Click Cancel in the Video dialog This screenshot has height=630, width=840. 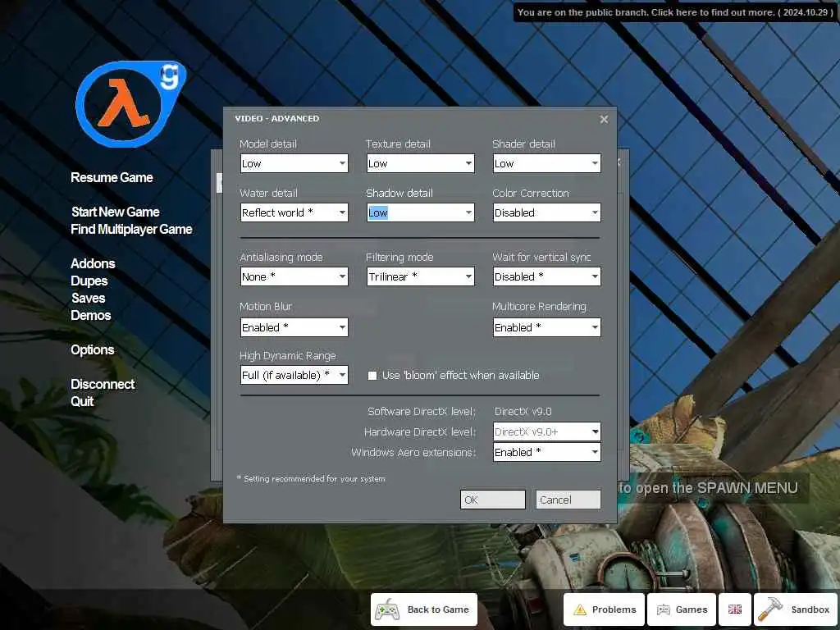pos(568,500)
